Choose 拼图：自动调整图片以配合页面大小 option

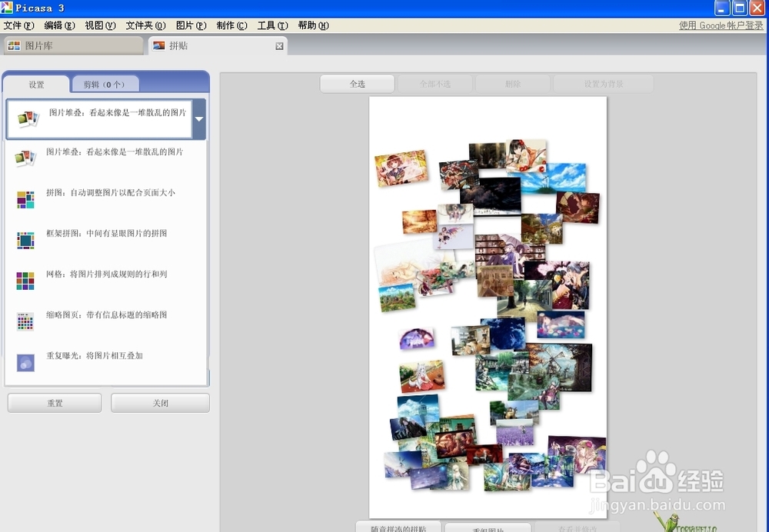pyautogui.click(x=111, y=193)
